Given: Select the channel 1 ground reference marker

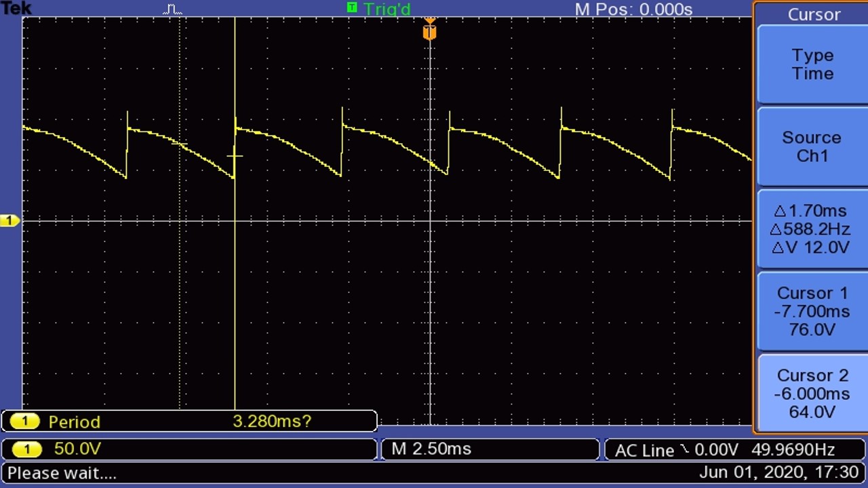Looking at the screenshot, I should (9, 221).
